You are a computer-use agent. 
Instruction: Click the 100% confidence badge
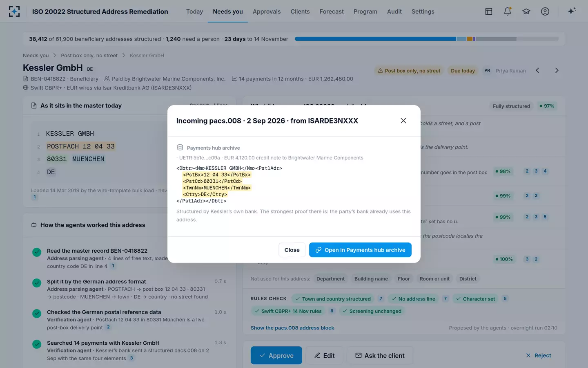click(x=504, y=259)
